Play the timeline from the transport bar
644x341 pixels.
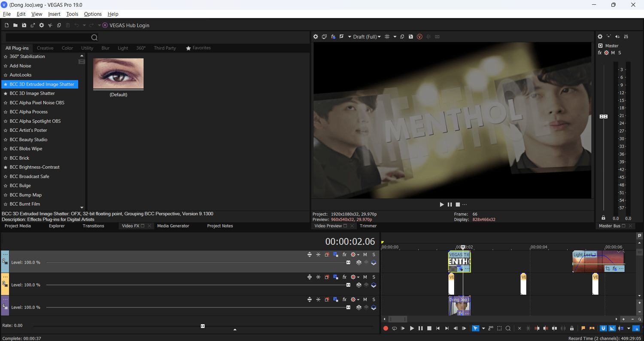pos(412,329)
